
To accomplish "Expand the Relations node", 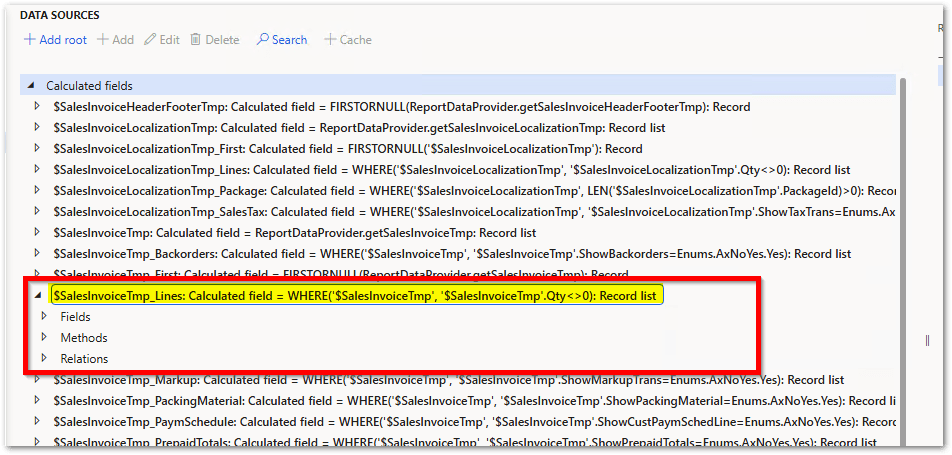I will click(x=43, y=358).
